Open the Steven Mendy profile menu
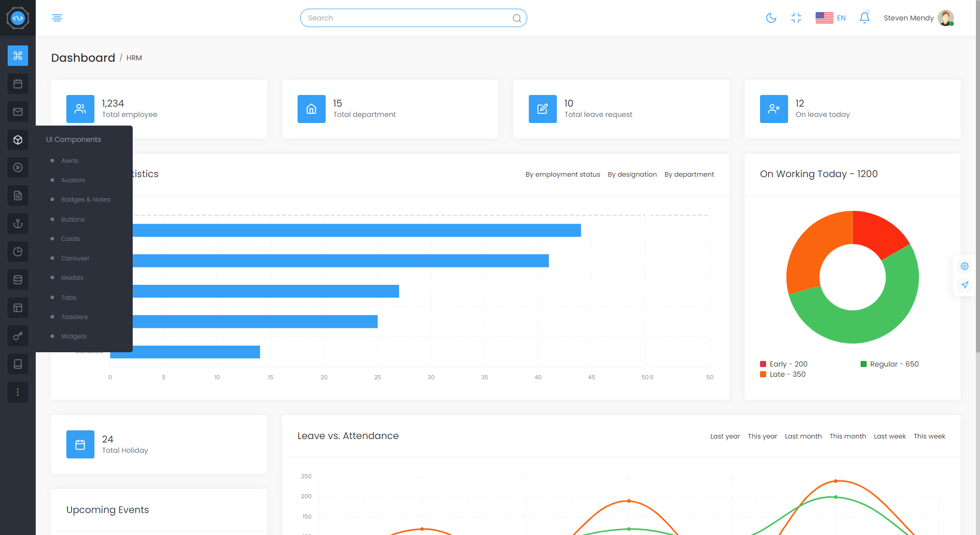The image size is (980, 535). coord(918,18)
